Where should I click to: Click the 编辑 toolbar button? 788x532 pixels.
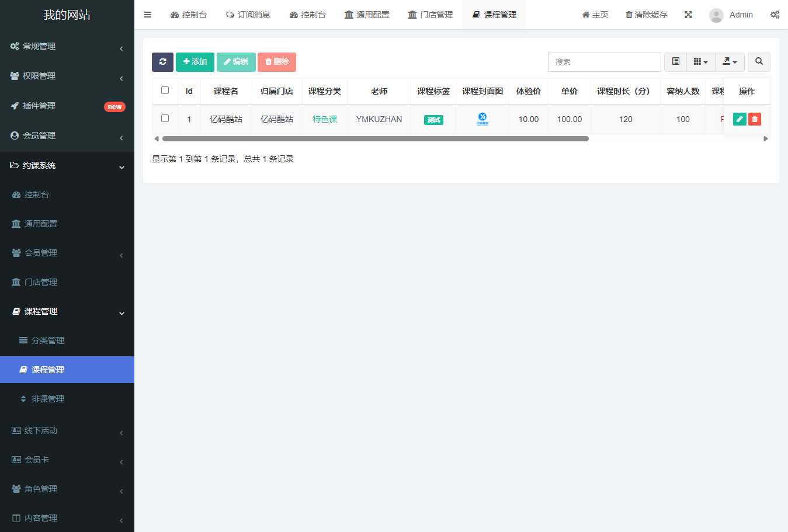[236, 62]
